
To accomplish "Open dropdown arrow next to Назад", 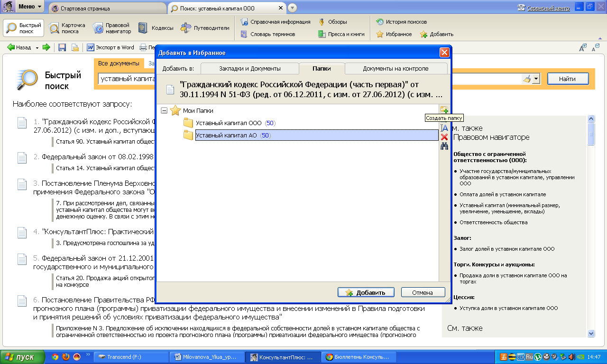I will (37, 47).
